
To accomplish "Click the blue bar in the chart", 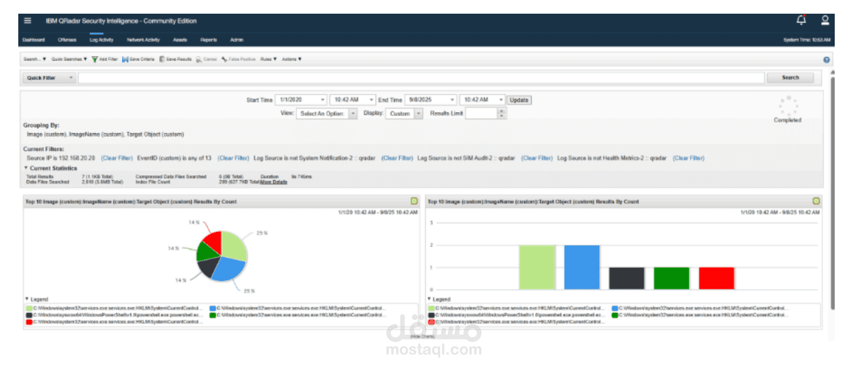I will [x=581, y=267].
